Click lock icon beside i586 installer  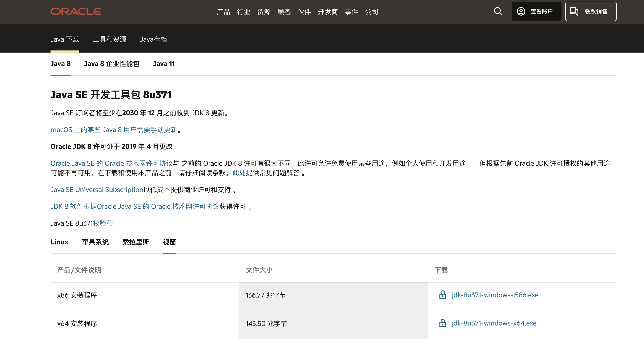(x=443, y=295)
